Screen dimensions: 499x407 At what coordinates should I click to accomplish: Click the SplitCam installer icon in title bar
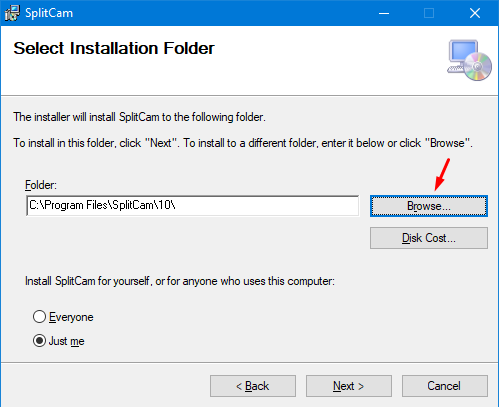12,13
